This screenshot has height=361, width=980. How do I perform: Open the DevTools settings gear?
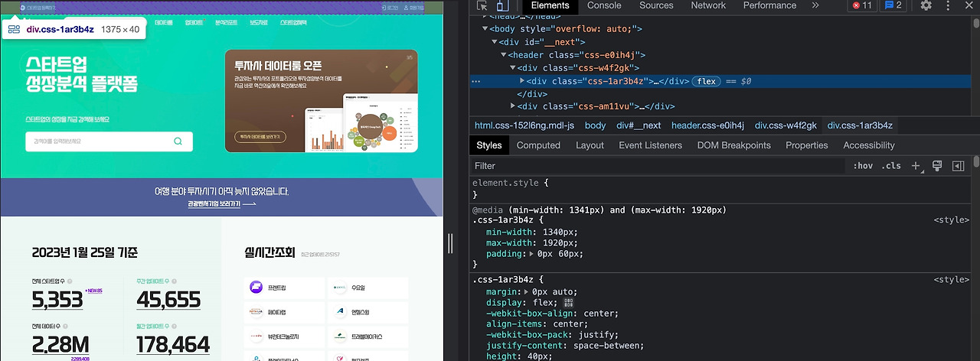point(926,5)
